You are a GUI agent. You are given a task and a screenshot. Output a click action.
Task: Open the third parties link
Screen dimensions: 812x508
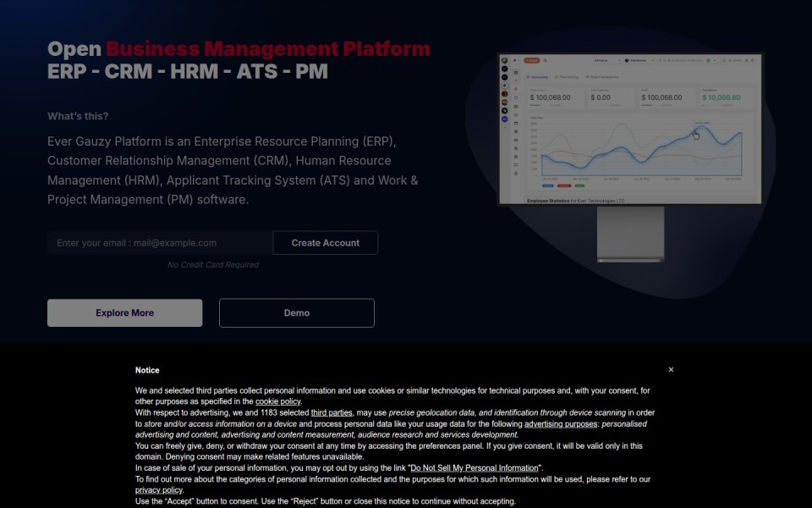[x=332, y=412]
